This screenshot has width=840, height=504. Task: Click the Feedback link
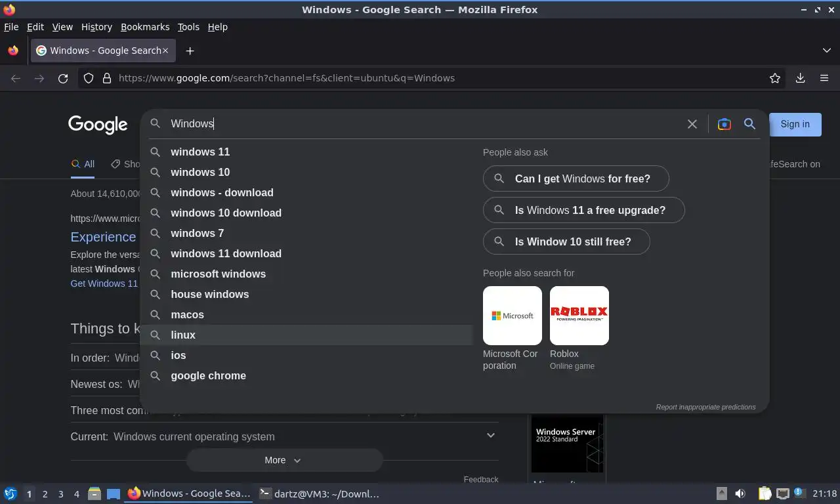(481, 480)
